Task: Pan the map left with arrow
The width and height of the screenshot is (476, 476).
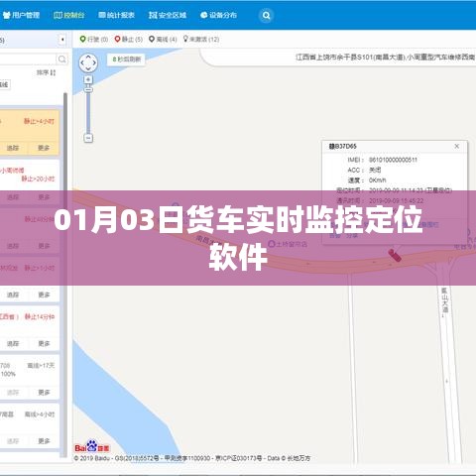Action: pos(82,62)
